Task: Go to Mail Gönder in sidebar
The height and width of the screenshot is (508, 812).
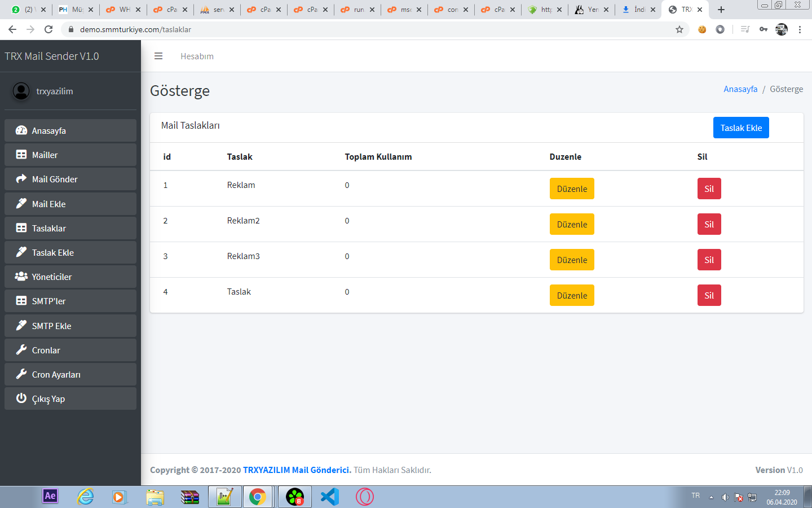Action: pos(70,179)
